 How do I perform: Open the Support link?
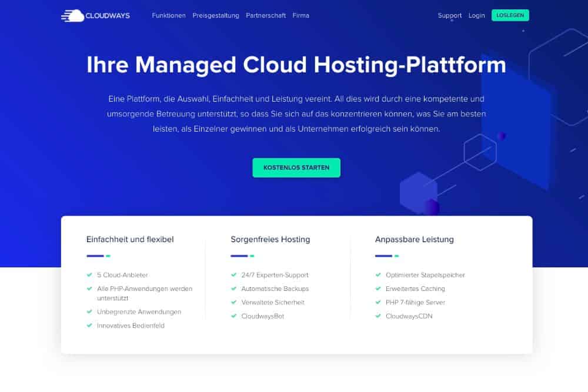[450, 16]
